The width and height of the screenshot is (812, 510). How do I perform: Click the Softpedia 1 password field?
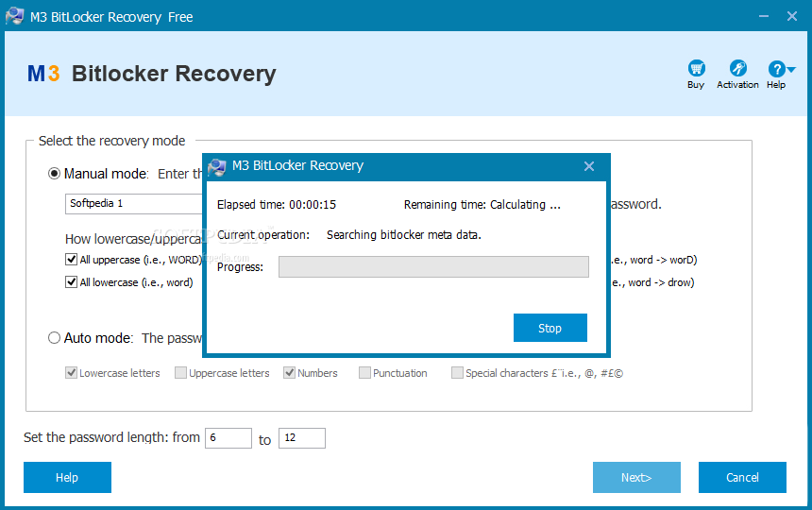135,203
